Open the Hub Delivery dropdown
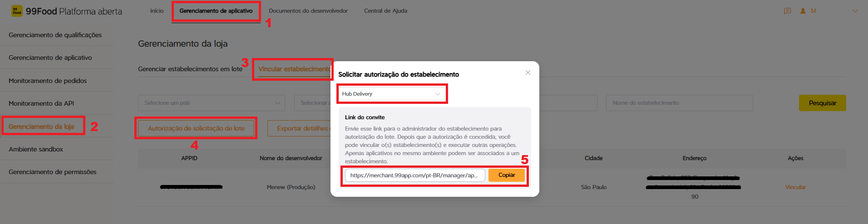The image size is (868, 224). 392,94
